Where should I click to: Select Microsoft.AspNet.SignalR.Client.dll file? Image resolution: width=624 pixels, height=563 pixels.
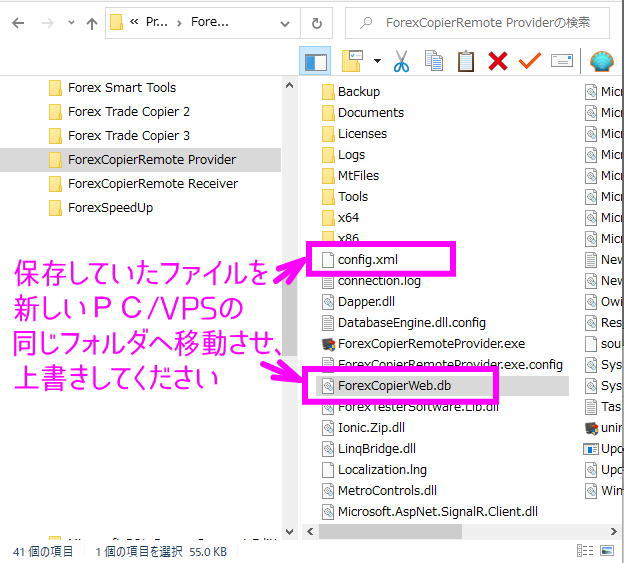point(430,512)
